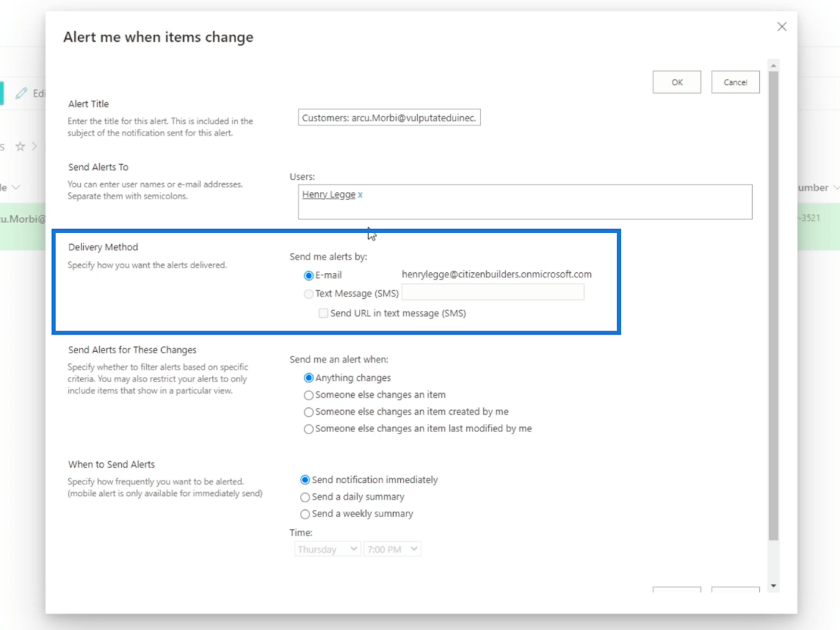Click the scrollbar down arrow in dialog

coord(773,586)
